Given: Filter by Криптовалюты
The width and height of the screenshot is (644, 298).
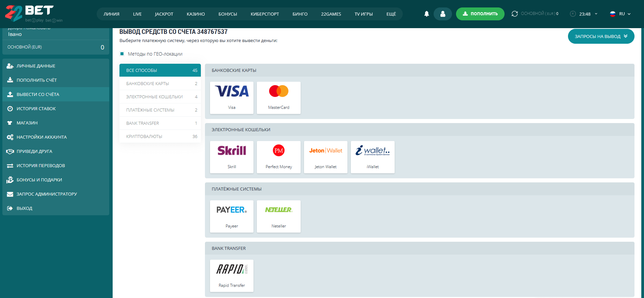Looking at the screenshot, I should tap(160, 136).
